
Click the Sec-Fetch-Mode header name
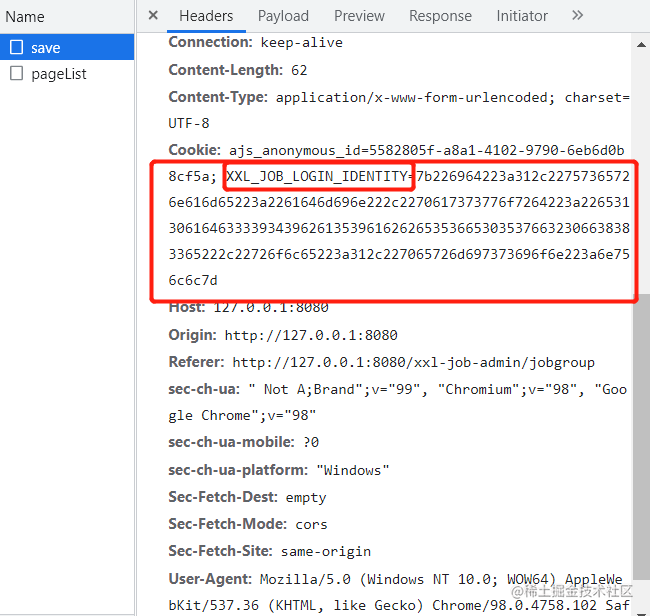[228, 524]
